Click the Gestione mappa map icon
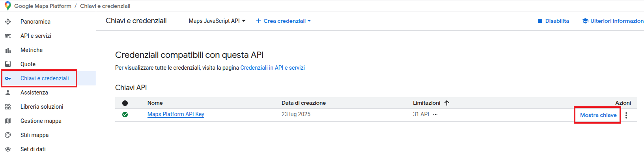Viewport: 644px width, 163px height. (8, 121)
